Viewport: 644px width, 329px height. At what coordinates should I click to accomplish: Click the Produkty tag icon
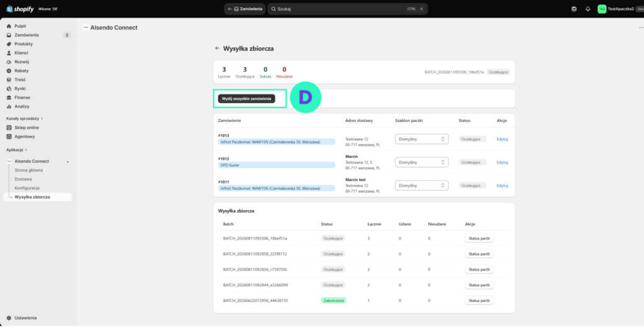pos(9,44)
